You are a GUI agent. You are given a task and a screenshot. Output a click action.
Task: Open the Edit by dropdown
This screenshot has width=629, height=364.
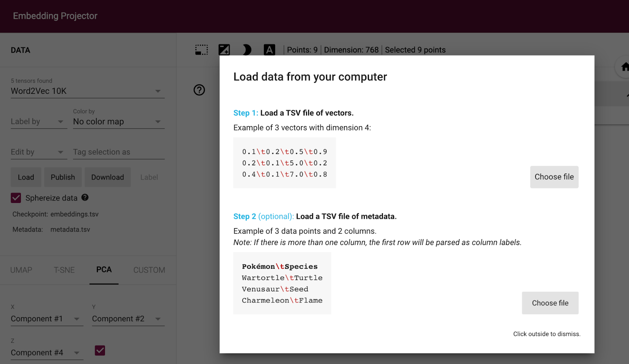click(39, 152)
